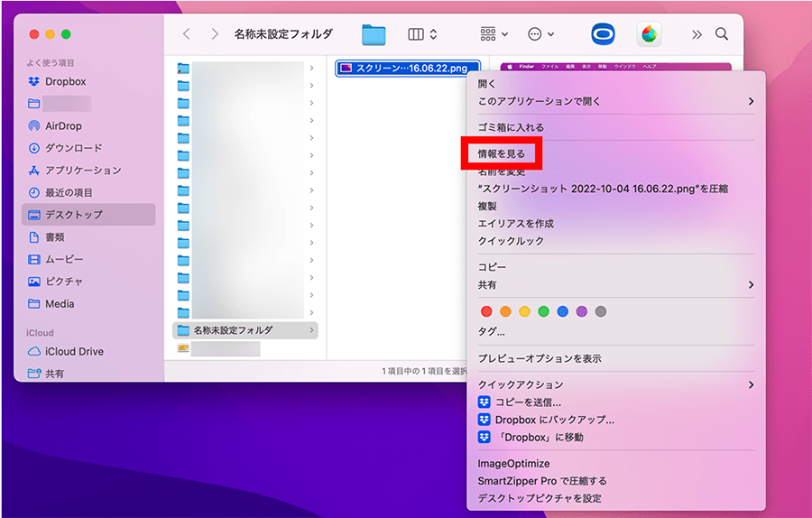Select 情報を見る from the context menu
Viewport: 812px width, 518px height.
coord(502,154)
